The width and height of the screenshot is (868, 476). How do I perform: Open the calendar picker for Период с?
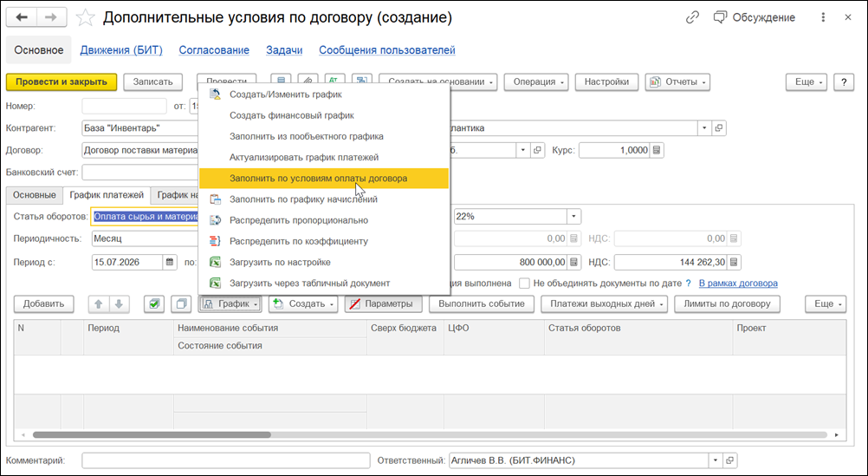coord(170,262)
